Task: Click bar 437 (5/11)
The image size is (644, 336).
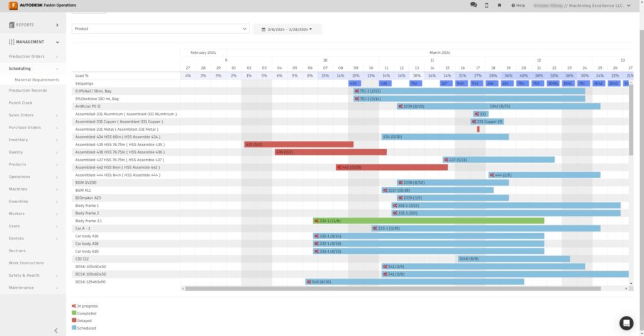Action: (498, 160)
